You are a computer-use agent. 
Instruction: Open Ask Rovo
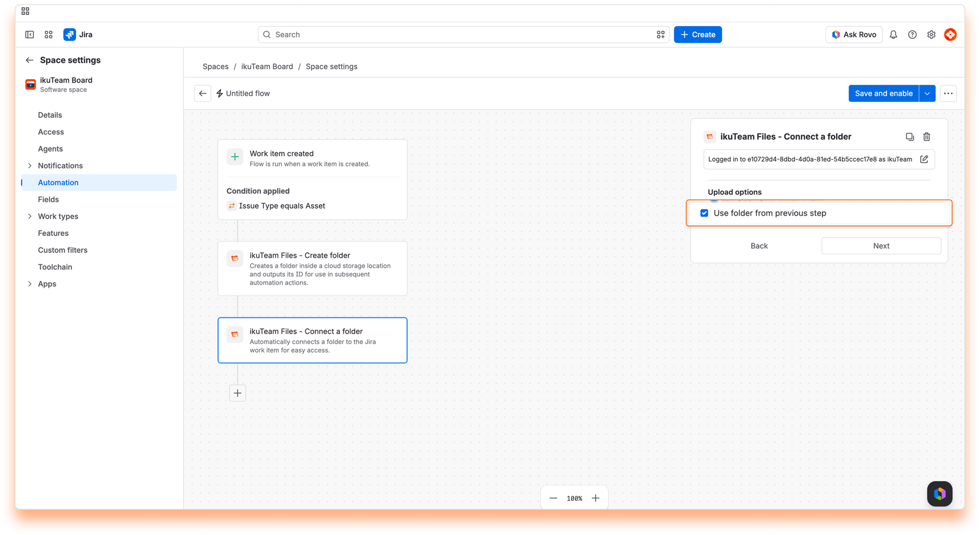click(854, 35)
